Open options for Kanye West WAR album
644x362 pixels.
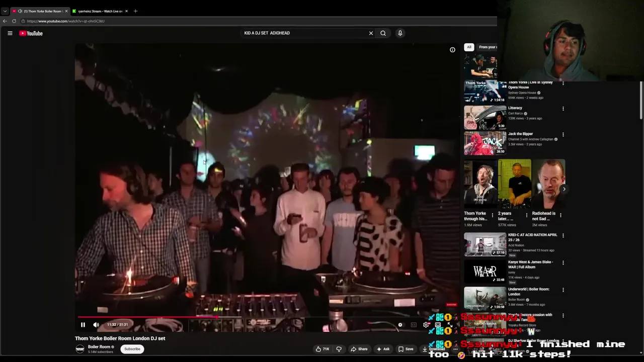[x=563, y=262]
